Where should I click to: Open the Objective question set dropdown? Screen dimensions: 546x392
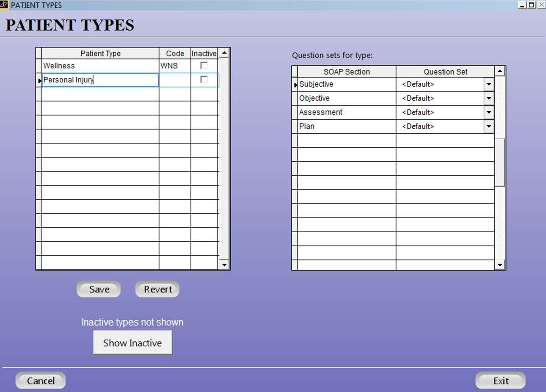tap(489, 98)
